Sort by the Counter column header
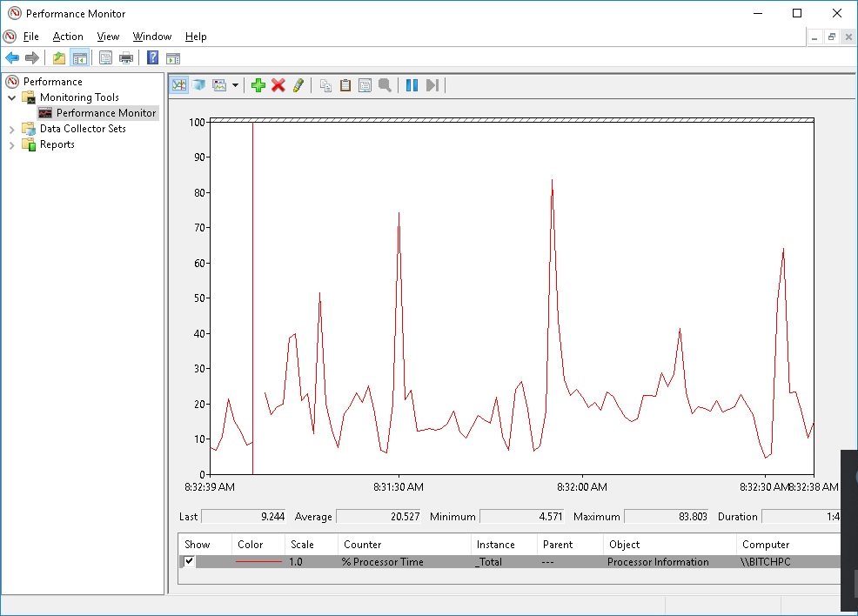 point(404,545)
